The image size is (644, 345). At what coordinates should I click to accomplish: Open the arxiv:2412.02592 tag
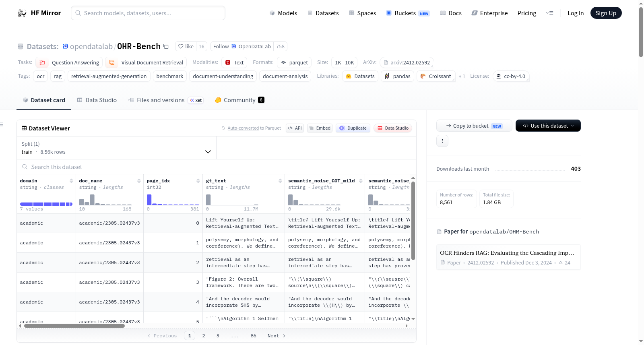(x=407, y=62)
